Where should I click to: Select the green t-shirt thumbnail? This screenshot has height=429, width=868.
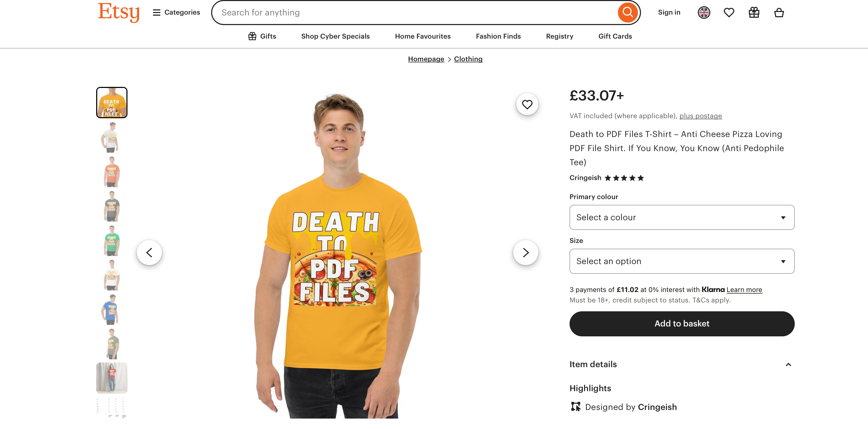(112, 241)
